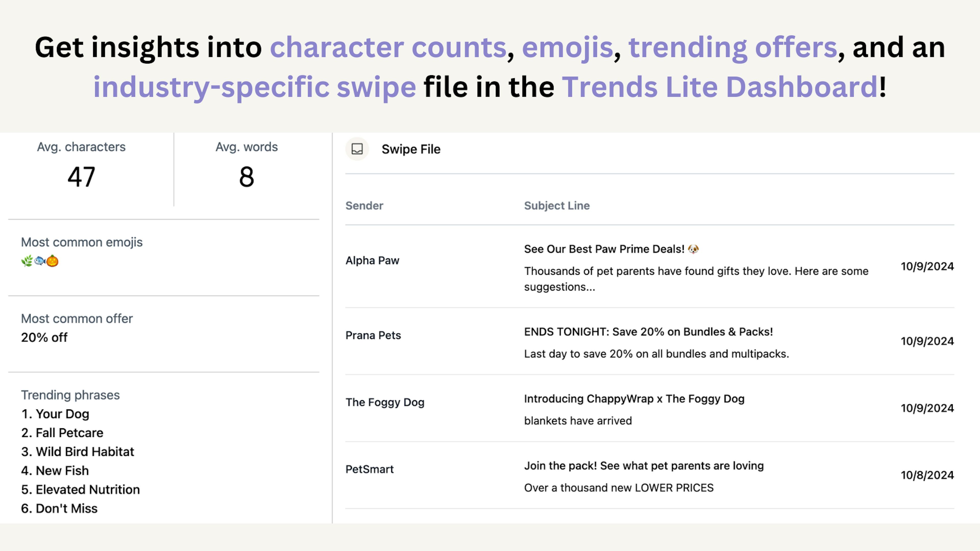
Task: Click the Swipe File heading
Action: [411, 149]
